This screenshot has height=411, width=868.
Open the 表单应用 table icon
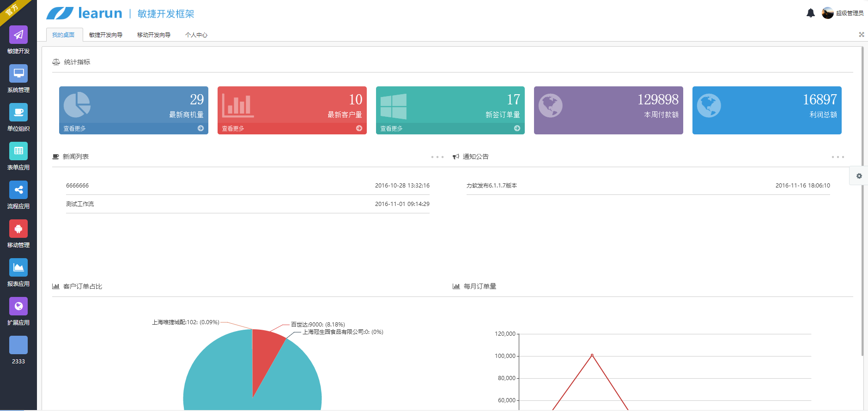coord(18,151)
